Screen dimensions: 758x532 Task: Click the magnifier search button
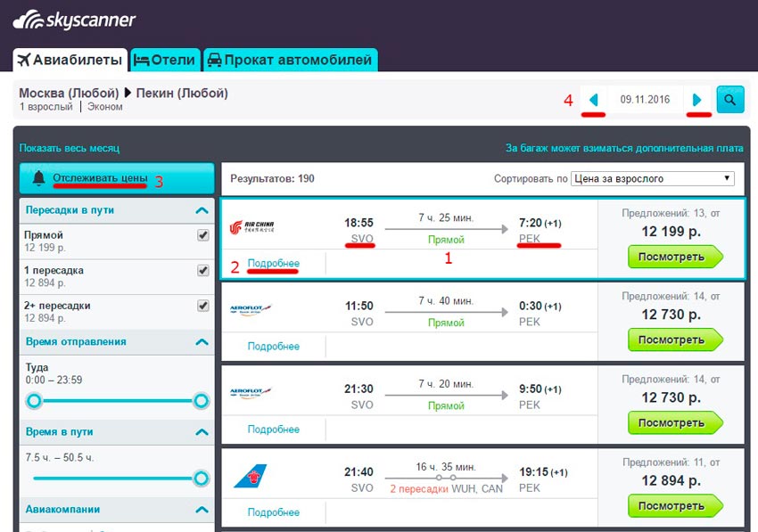coord(730,100)
